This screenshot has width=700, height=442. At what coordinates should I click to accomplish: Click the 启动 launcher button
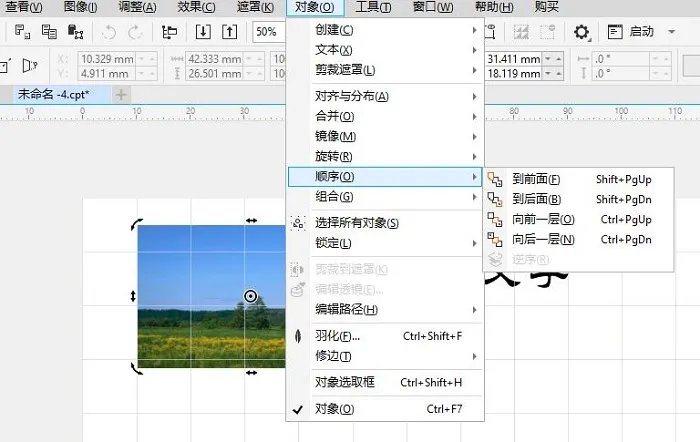pyautogui.click(x=631, y=32)
